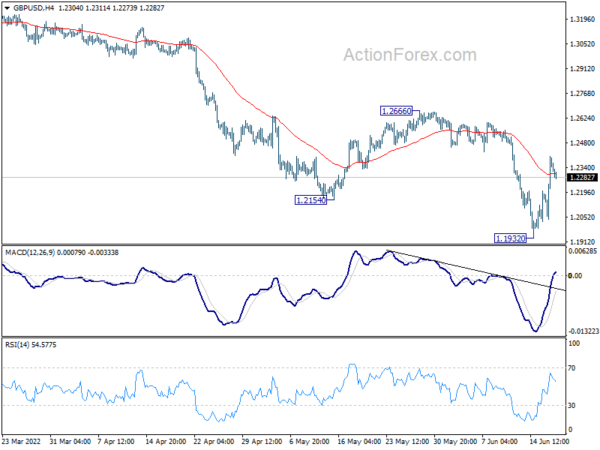600x450 pixels.
Task: Click the RSI 70 level label
Action: (572, 368)
